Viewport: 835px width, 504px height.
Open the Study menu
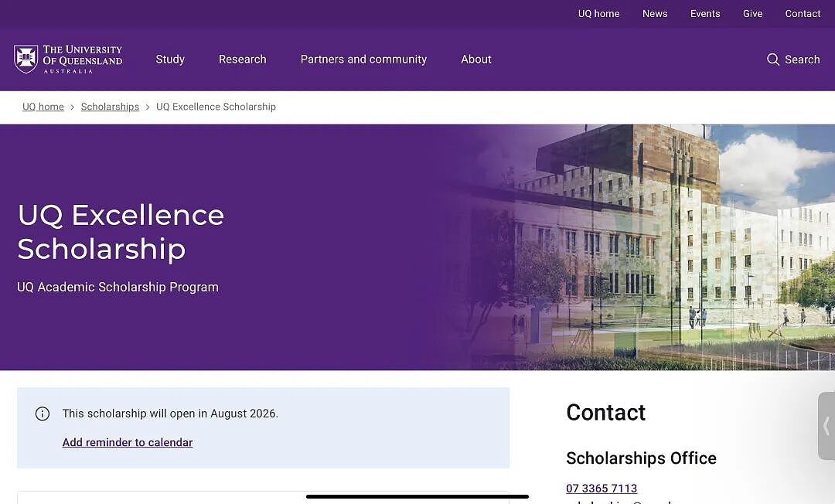pyautogui.click(x=170, y=59)
